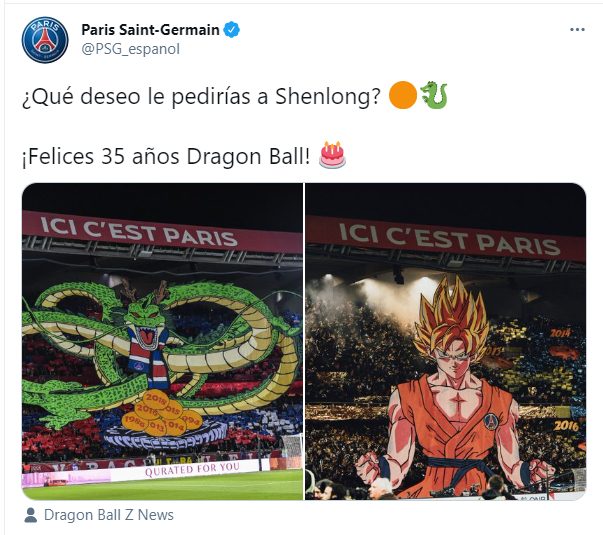Open the Shenlong dragon tifo photo

(x=162, y=341)
